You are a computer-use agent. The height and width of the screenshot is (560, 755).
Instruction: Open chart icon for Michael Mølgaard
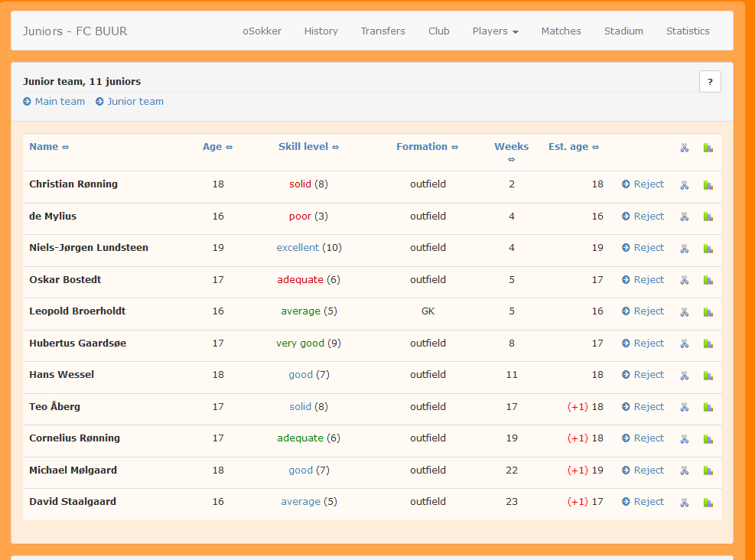pos(708,471)
